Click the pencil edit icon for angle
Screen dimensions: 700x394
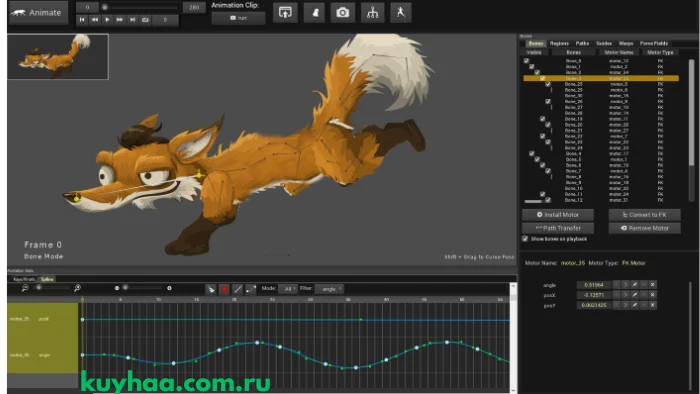coord(634,285)
